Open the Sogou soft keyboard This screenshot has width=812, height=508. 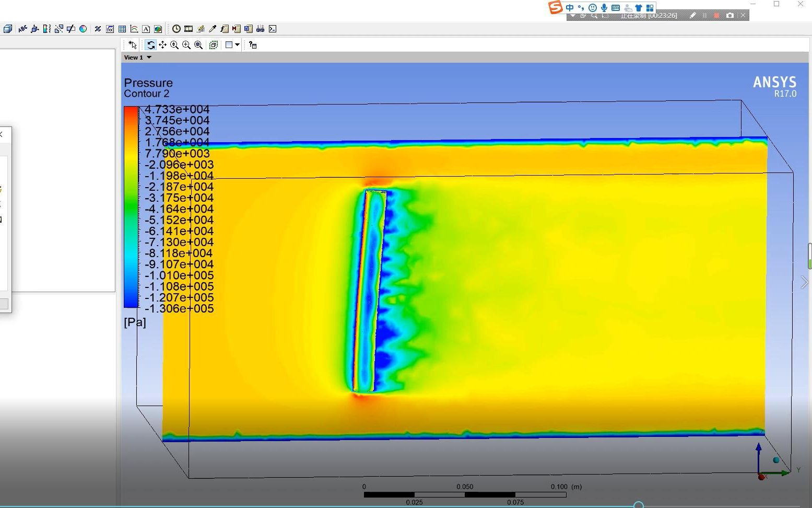616,8
